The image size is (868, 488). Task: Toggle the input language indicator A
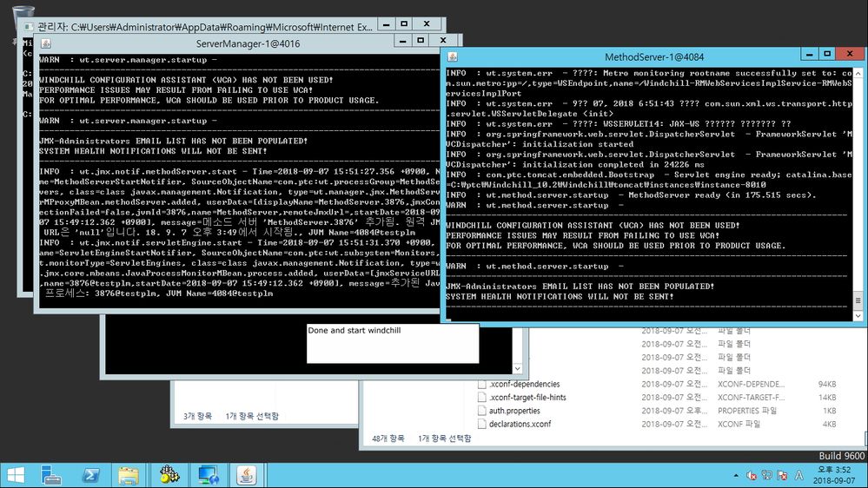point(798,475)
